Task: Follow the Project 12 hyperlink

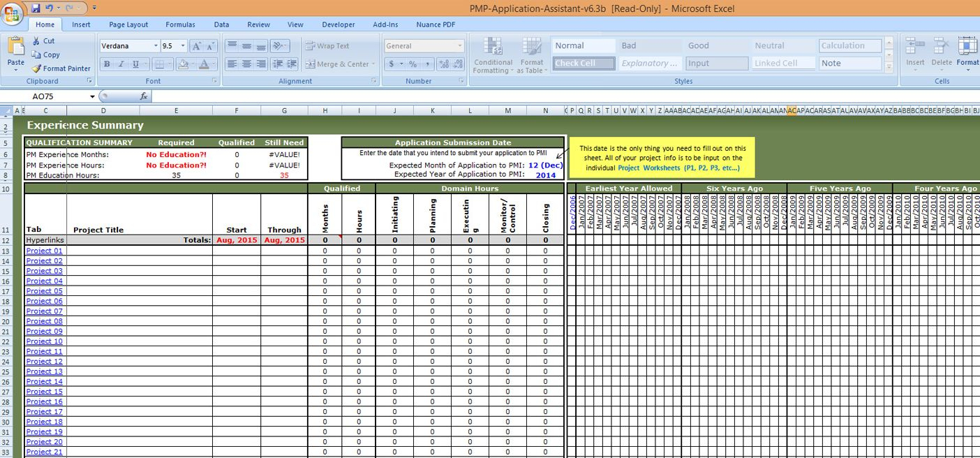Action: point(44,362)
